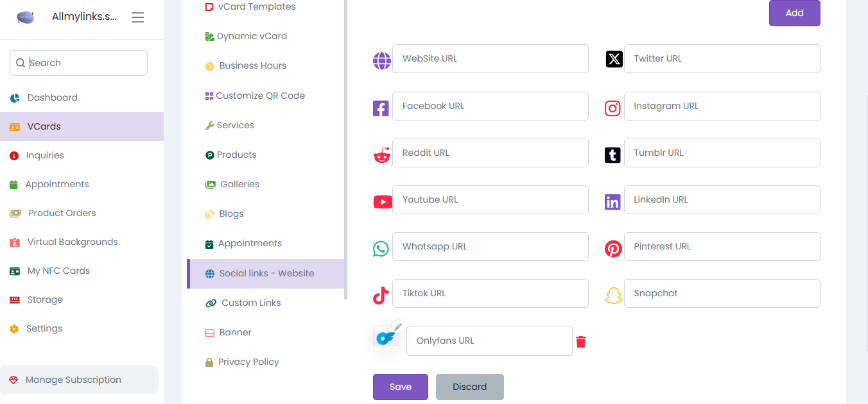Click the Save button
The image size is (868, 404).
click(401, 387)
